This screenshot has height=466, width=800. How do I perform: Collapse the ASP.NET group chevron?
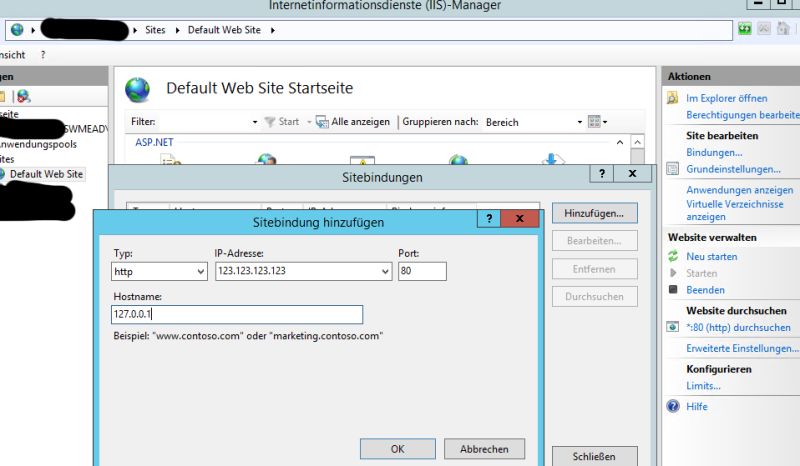(620, 142)
